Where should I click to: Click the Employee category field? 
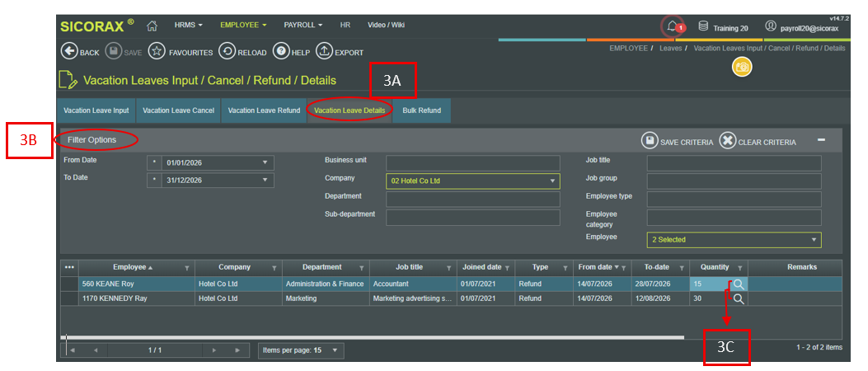pyautogui.click(x=734, y=218)
